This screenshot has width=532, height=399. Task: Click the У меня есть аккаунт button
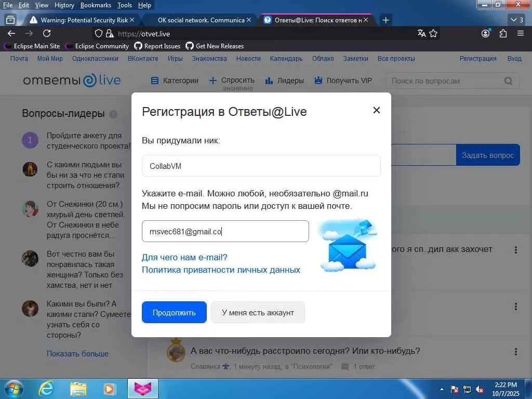(x=258, y=312)
